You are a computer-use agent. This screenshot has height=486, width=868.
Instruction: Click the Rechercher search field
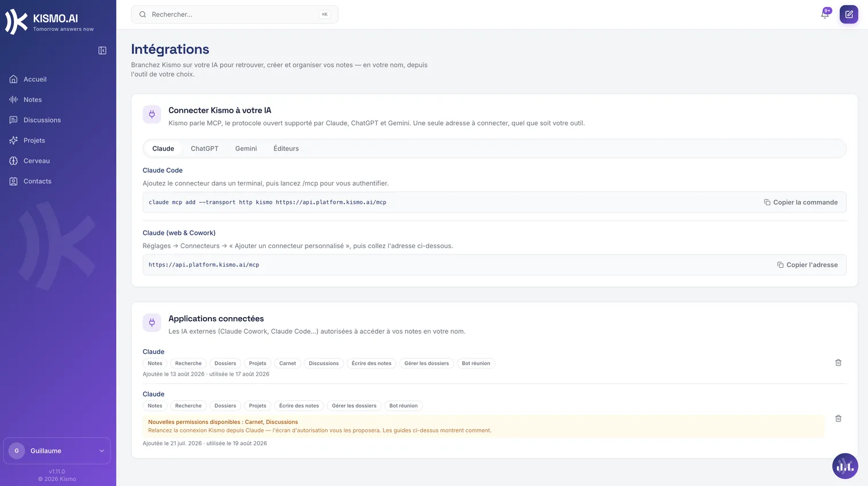click(x=234, y=14)
